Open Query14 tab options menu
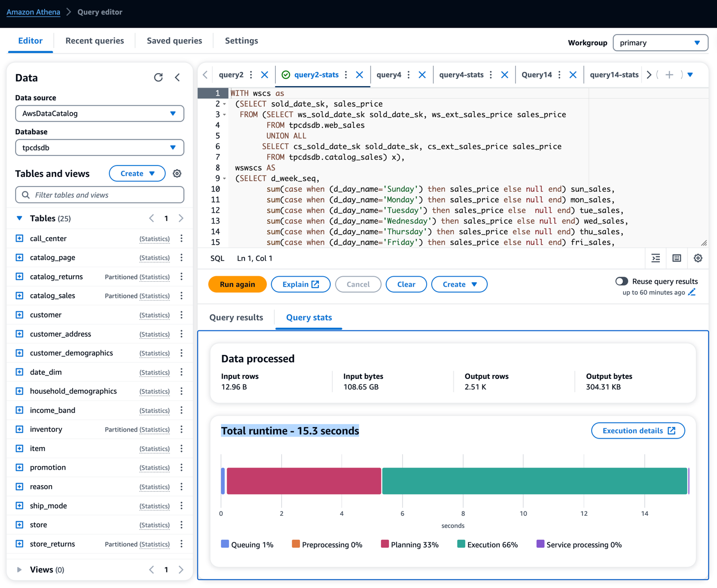Screen dimensions: 717x588 560,75
